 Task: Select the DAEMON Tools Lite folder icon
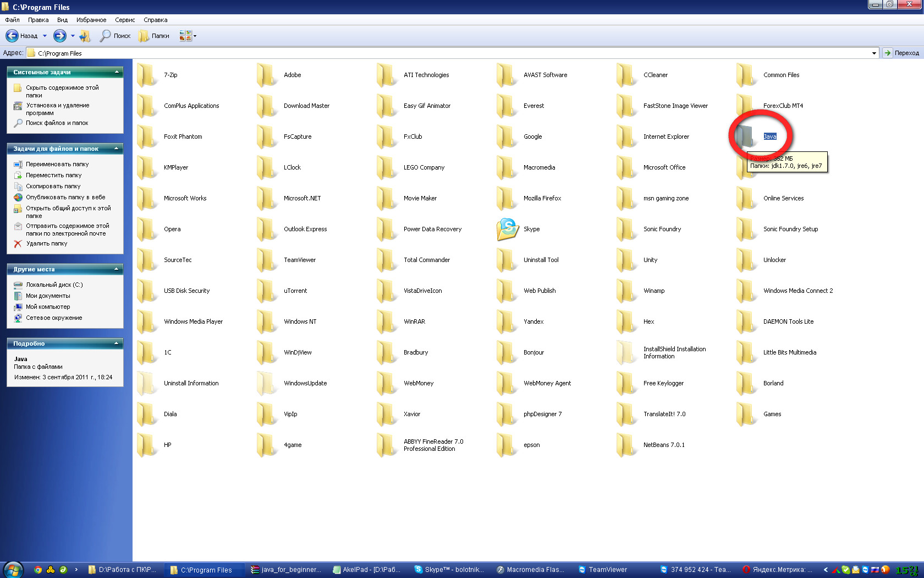tap(746, 321)
